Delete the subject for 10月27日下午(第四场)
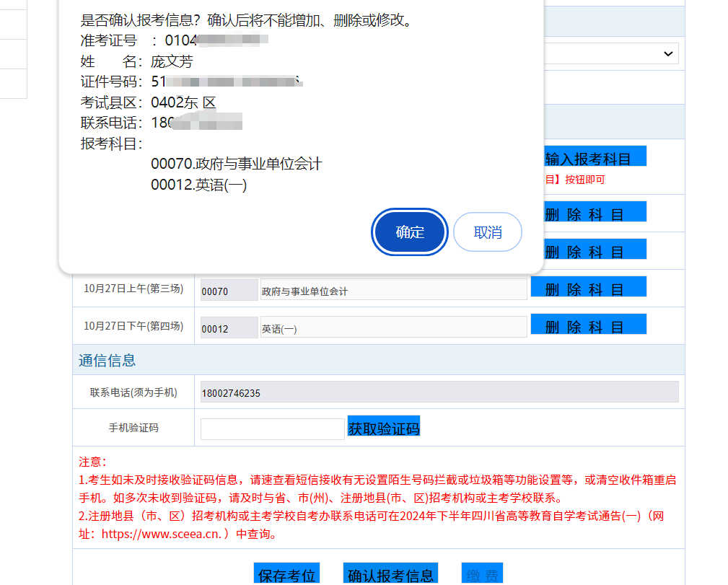This screenshot has width=728, height=585. [x=588, y=327]
